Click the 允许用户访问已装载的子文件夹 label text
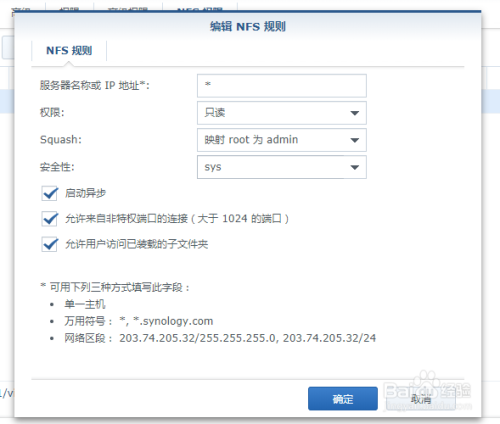 pos(136,244)
